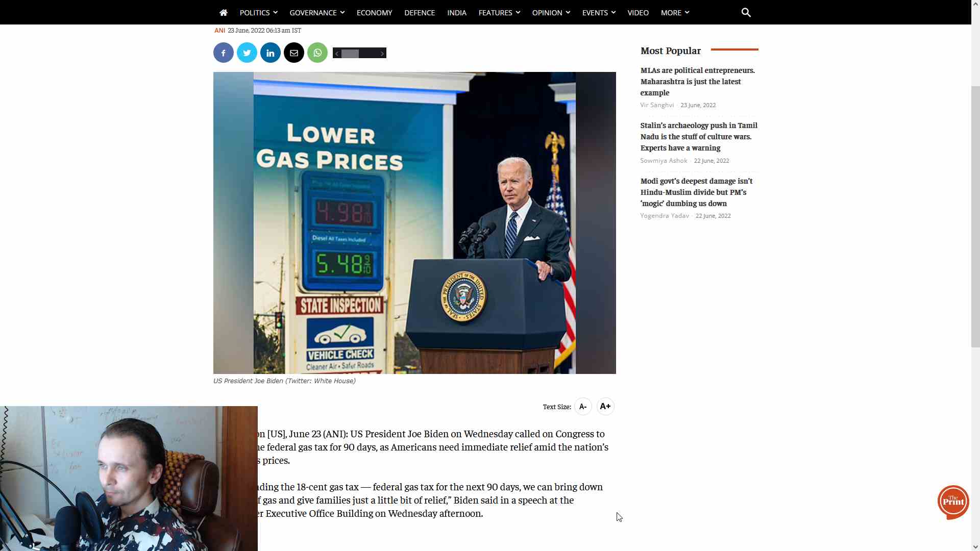Open the search magnifier icon

[746, 13]
